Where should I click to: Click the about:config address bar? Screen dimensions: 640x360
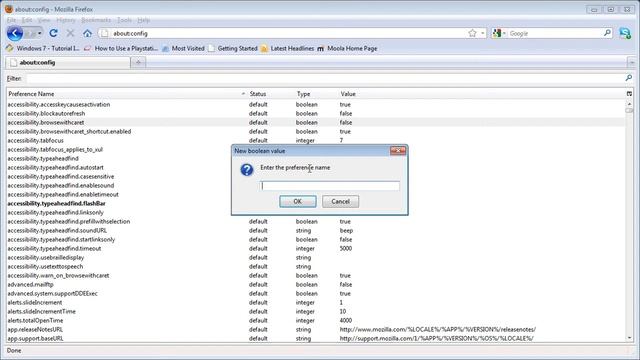pos(286,33)
